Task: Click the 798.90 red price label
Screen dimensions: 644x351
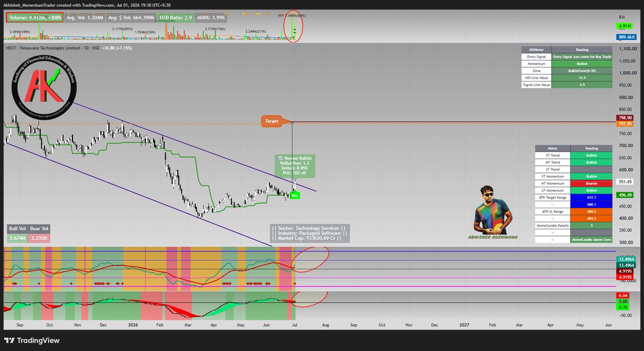Action: pos(626,117)
